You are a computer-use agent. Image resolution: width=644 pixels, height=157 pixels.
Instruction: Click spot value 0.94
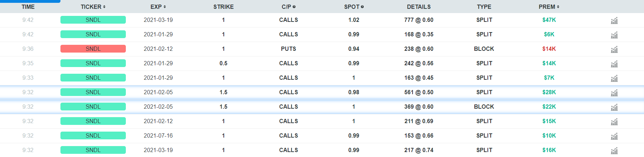coord(354,49)
